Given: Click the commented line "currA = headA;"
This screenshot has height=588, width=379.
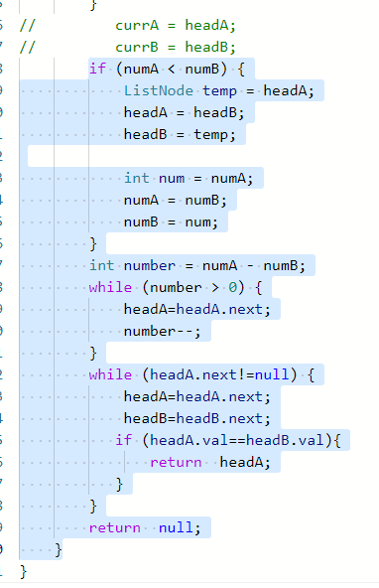Looking at the screenshot, I should point(176,26).
